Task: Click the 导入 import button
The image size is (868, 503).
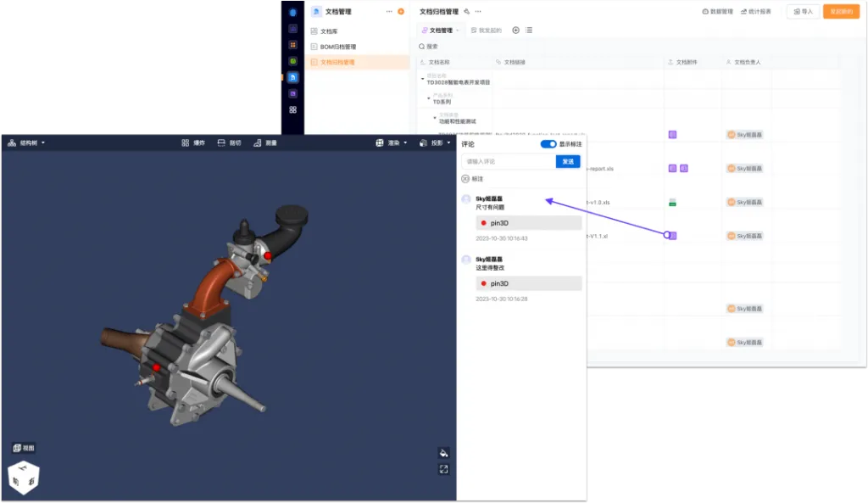Action: (802, 12)
